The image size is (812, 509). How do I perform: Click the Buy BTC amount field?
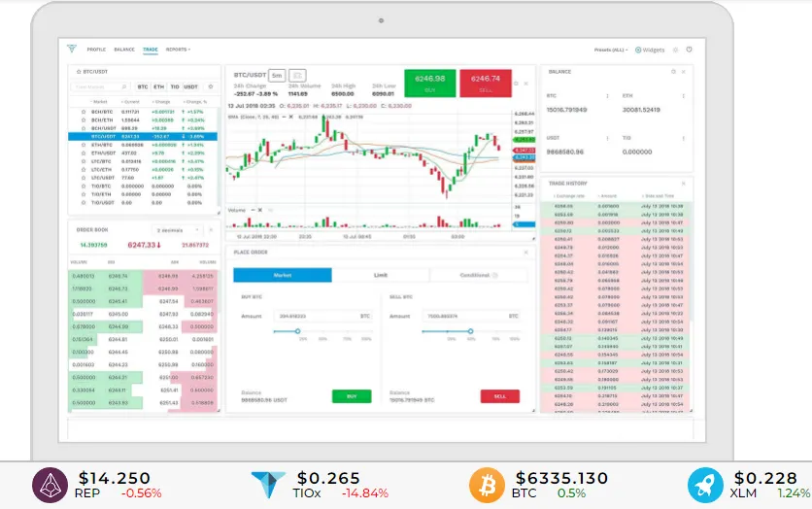pos(323,316)
